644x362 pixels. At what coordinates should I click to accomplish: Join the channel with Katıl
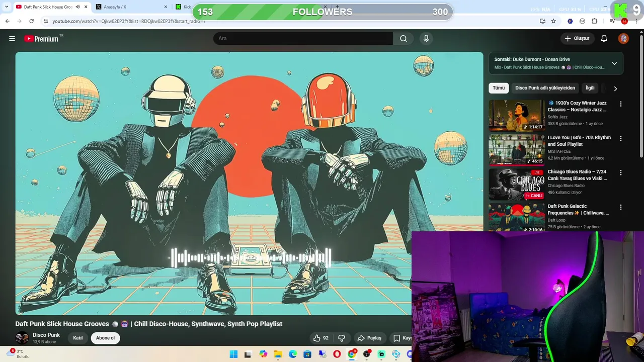pos(77,338)
